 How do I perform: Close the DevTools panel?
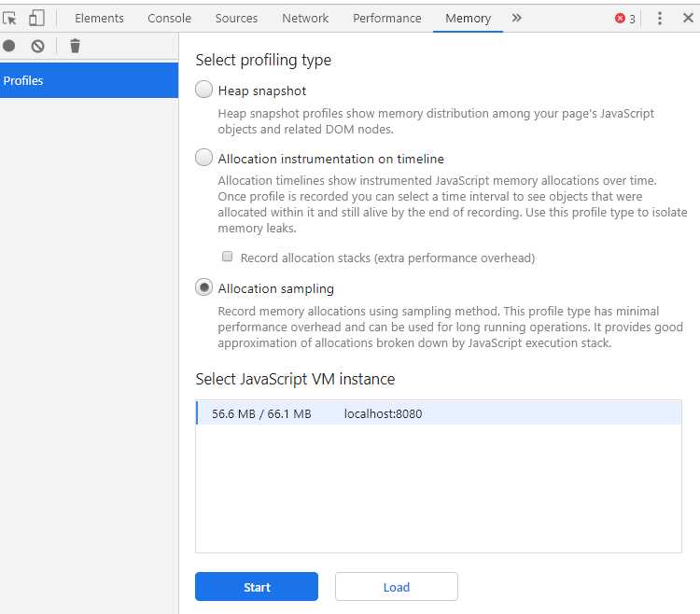pos(688,18)
